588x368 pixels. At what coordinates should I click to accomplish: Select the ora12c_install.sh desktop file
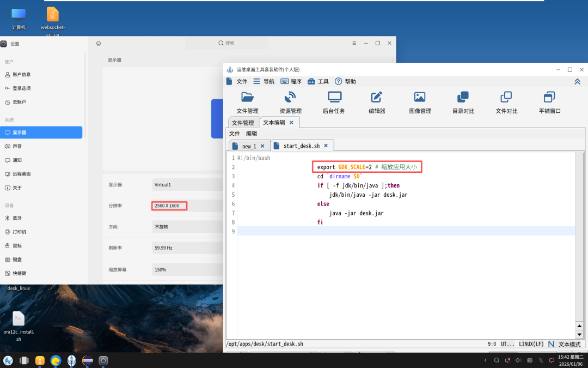click(x=19, y=327)
